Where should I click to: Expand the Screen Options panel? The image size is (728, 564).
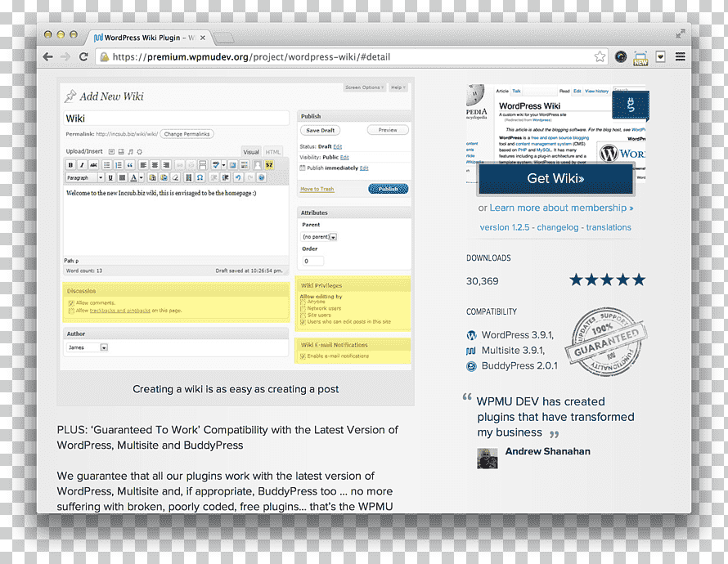[364, 87]
